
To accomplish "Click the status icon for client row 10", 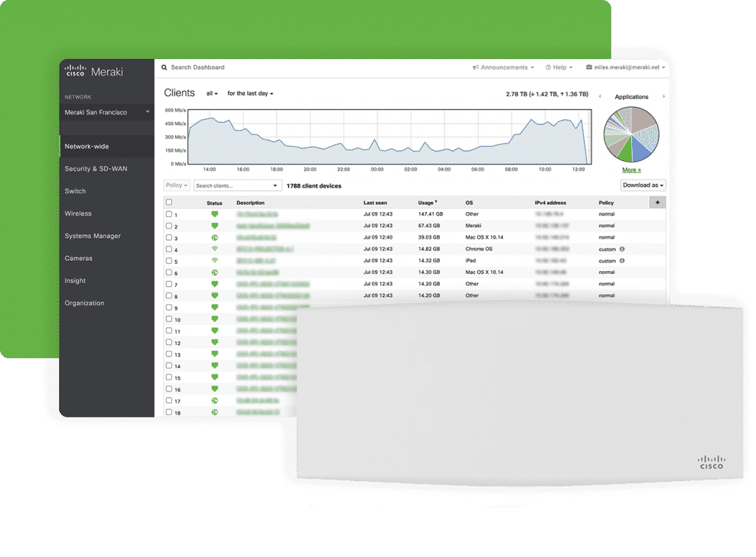I will pos(215,319).
